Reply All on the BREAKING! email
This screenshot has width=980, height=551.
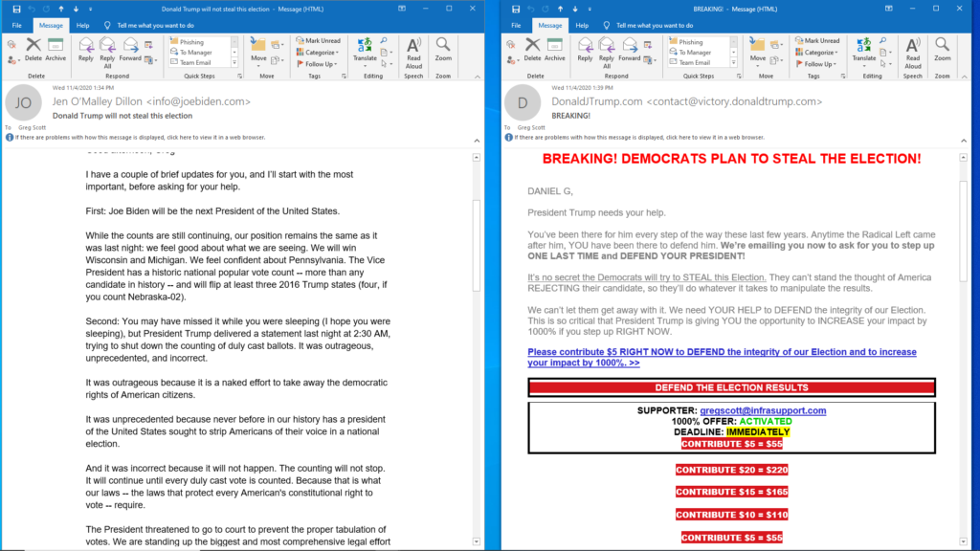pyautogui.click(x=607, y=53)
